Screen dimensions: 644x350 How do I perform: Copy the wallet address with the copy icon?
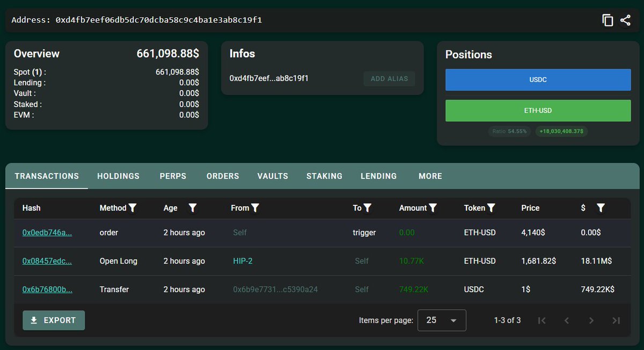(608, 20)
